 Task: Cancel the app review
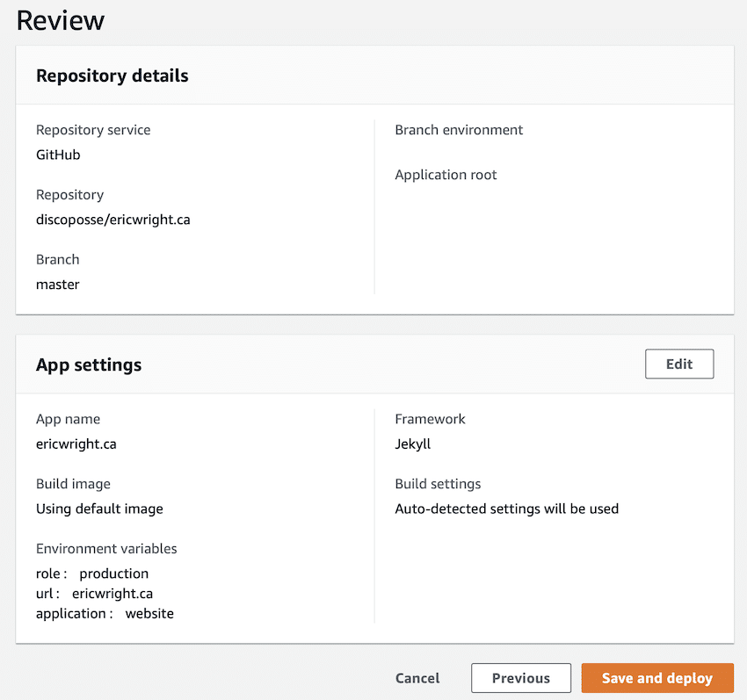click(x=417, y=678)
